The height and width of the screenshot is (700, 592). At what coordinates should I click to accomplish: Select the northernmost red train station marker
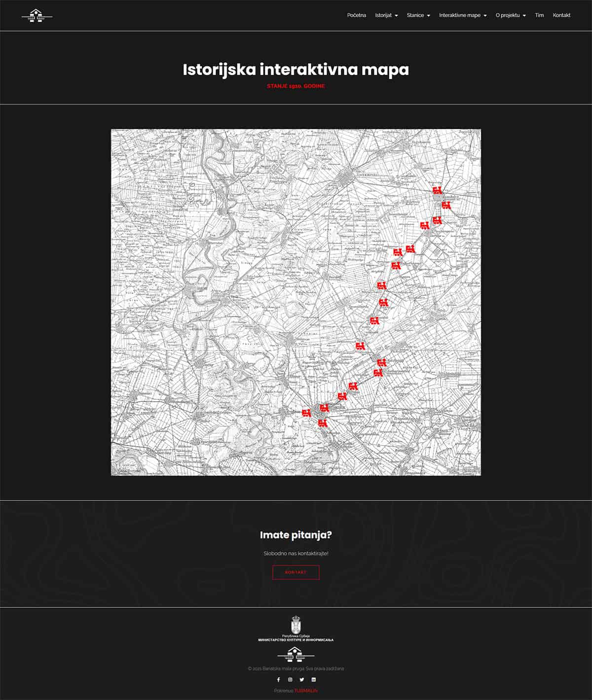437,190
